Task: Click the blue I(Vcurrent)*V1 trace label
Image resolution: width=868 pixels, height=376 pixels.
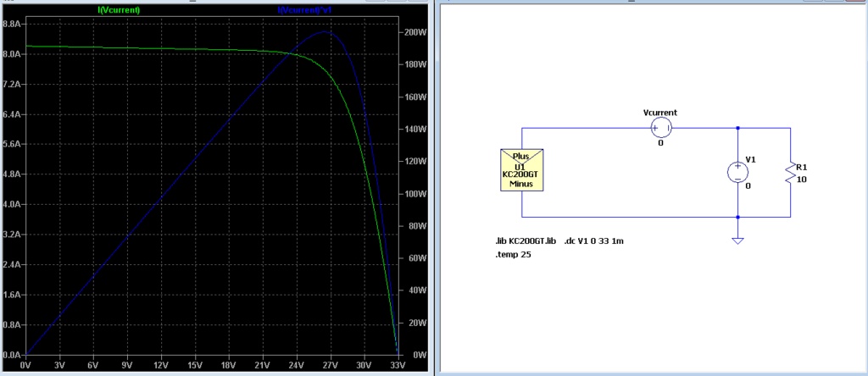Action: click(304, 10)
